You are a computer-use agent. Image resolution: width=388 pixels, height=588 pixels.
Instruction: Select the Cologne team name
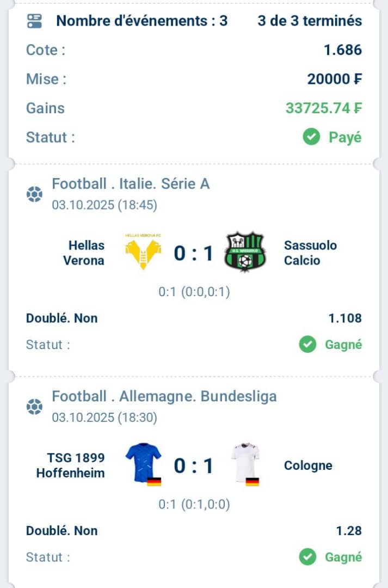point(308,465)
